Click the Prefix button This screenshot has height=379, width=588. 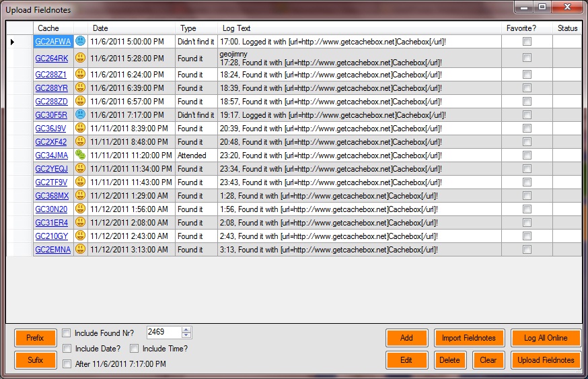35,338
